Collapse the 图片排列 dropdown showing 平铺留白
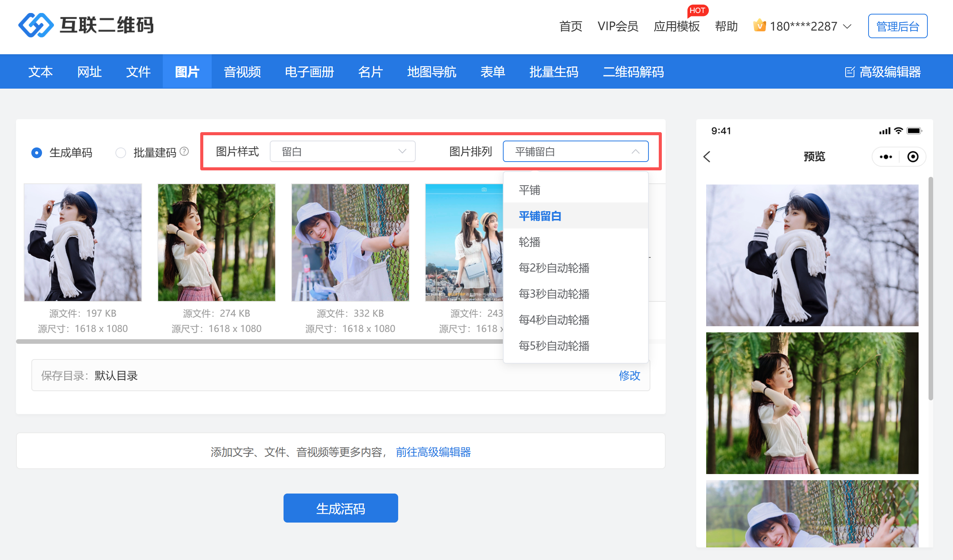This screenshot has width=953, height=560. (575, 152)
